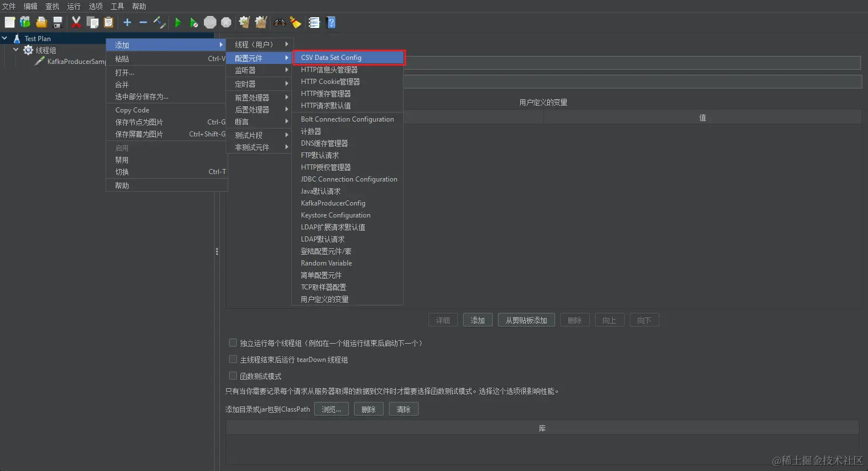Start the test with green play icon
This screenshot has width=868, height=471.
pyautogui.click(x=178, y=22)
